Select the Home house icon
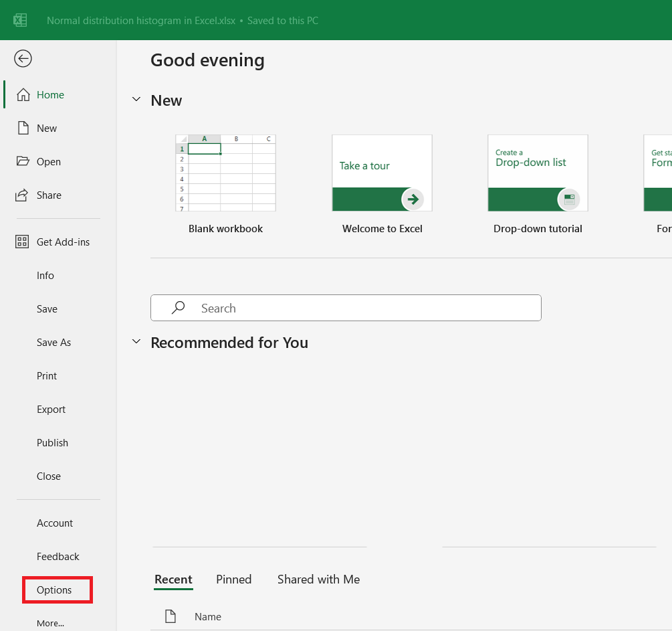Viewport: 672px width, 631px height. click(23, 94)
